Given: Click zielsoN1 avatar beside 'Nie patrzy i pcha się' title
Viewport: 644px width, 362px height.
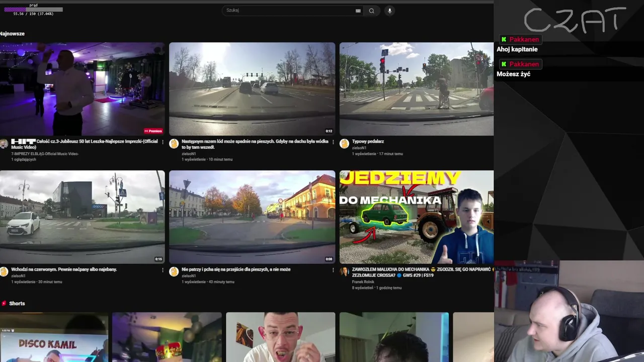Looking at the screenshot, I should tap(174, 271).
